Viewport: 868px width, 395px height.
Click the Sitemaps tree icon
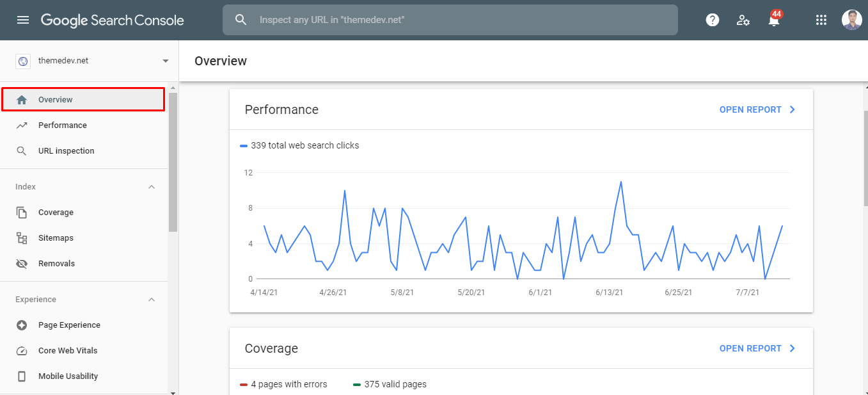coord(22,238)
